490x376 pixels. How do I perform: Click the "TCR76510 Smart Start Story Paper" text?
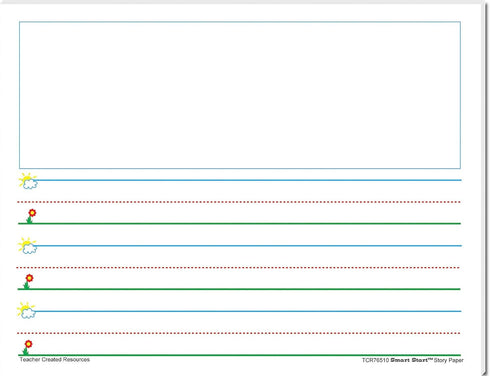point(413,360)
